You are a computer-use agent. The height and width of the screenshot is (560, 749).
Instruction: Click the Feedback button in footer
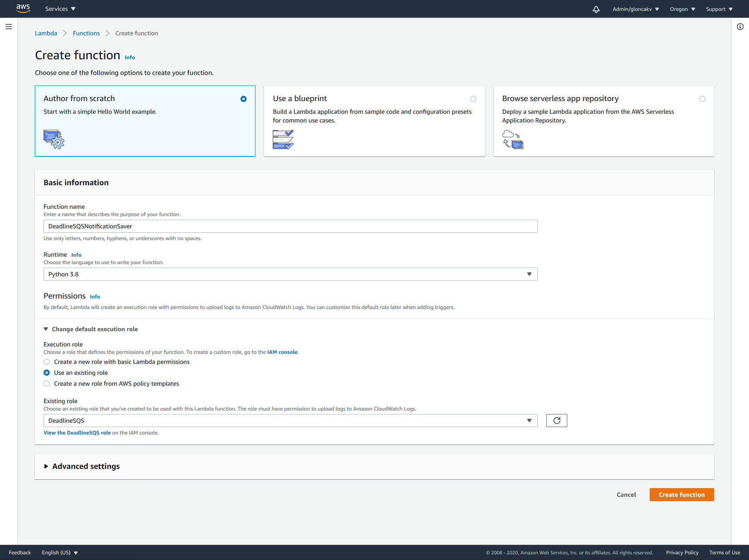coord(20,553)
